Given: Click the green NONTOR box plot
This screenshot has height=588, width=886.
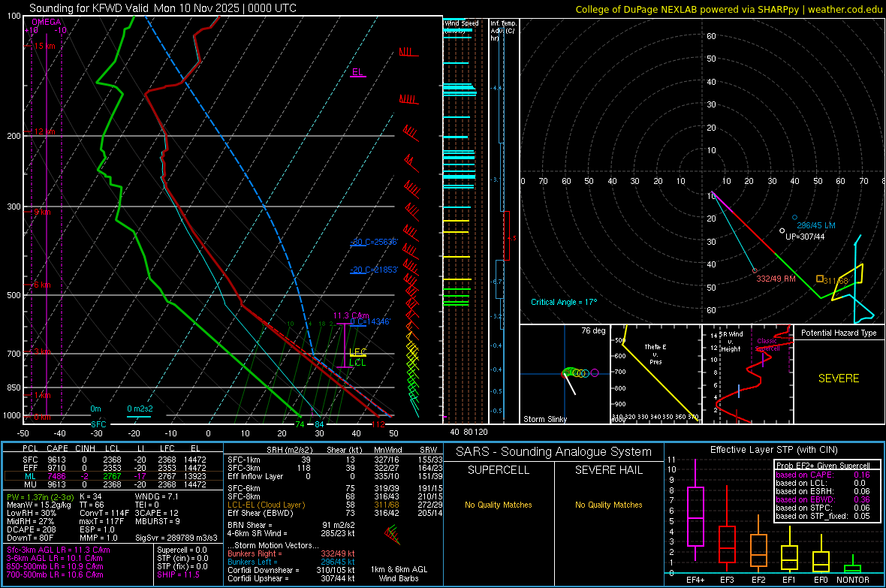Looking at the screenshot, I should coord(852,568).
